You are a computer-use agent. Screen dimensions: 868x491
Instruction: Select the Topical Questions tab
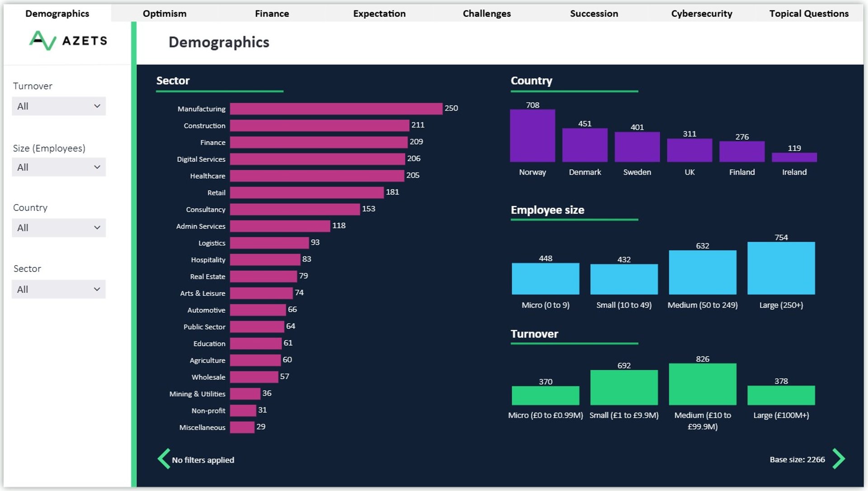pyautogui.click(x=809, y=14)
